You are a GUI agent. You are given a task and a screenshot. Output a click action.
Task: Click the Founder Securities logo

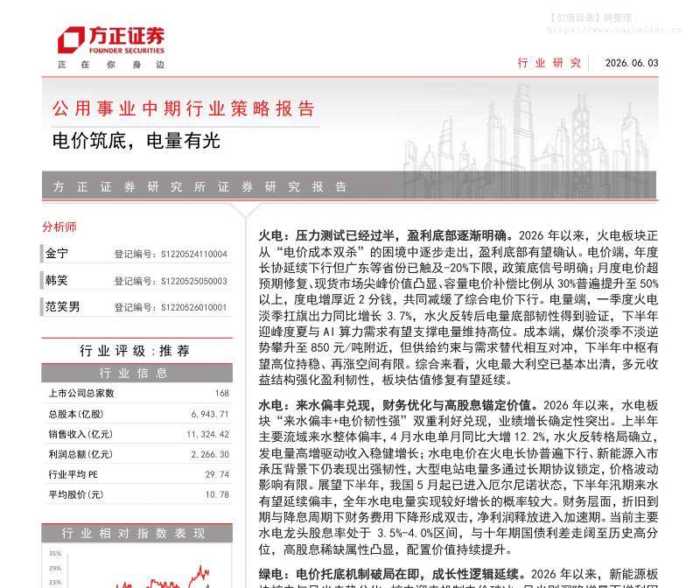(111, 40)
